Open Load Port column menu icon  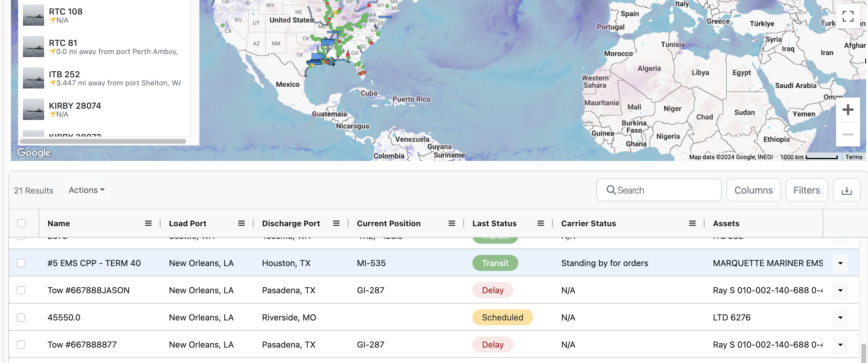tap(241, 223)
